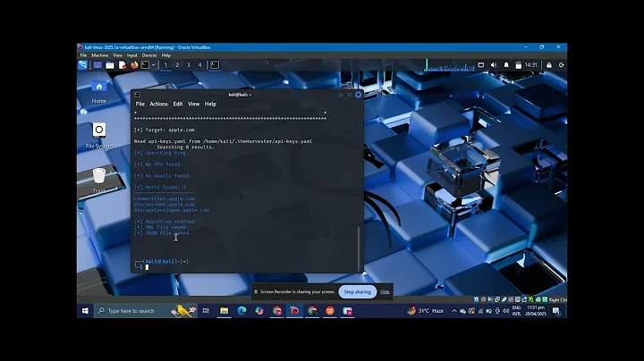Screen dimensions: 644x361
Task: Click Stop sharing button
Action: click(357, 291)
